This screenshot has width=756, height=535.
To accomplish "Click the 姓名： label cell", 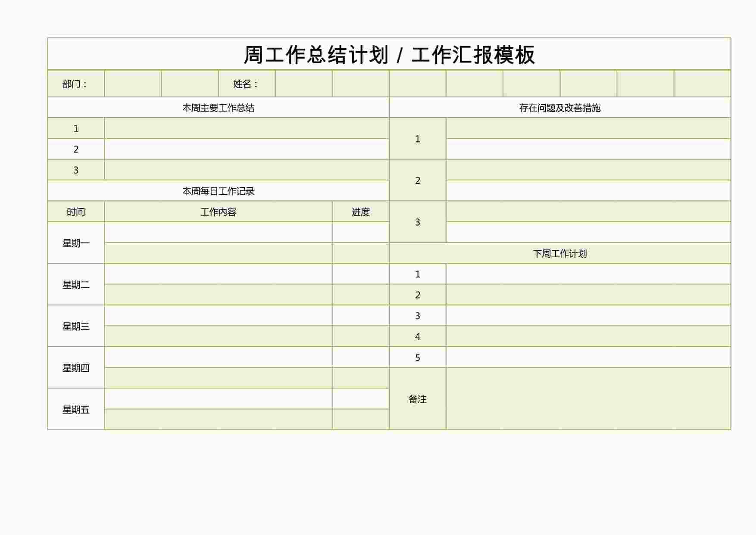I will tap(247, 84).
